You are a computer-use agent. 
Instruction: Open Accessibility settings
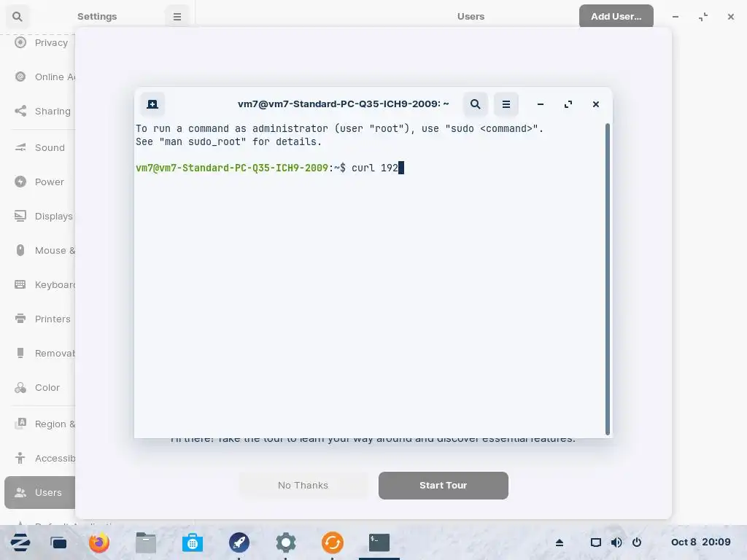coord(40,458)
